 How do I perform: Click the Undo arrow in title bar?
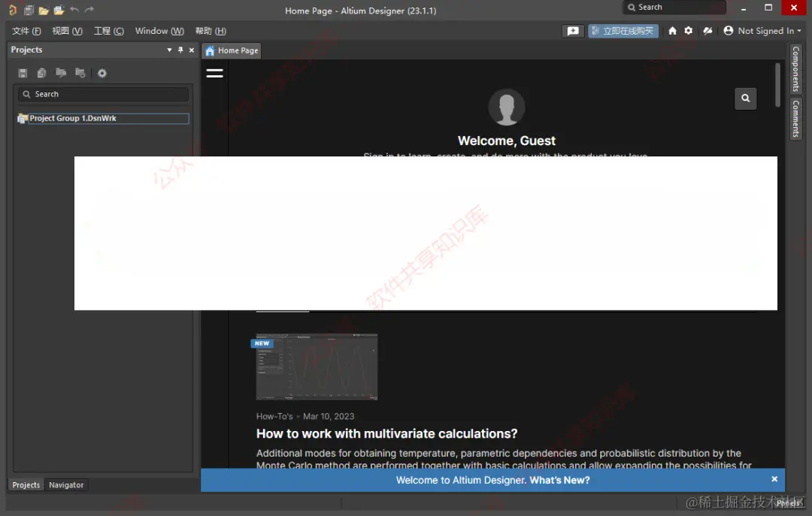click(74, 10)
